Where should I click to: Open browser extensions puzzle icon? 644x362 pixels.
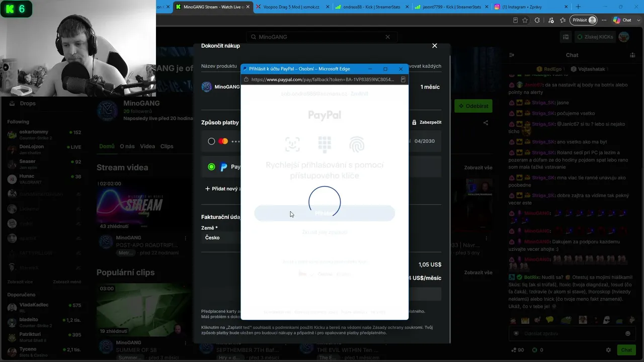[x=537, y=20]
